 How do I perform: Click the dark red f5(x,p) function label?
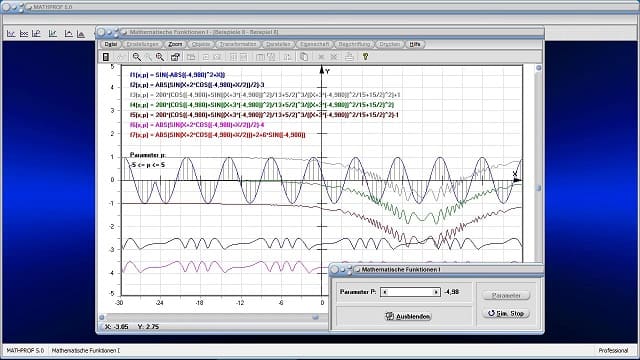[x=264, y=115]
